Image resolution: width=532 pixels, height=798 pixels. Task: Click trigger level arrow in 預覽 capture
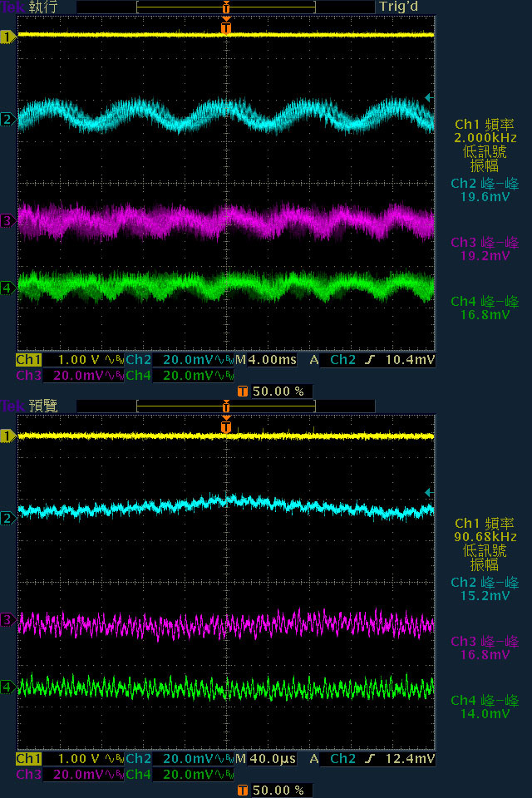(x=429, y=492)
